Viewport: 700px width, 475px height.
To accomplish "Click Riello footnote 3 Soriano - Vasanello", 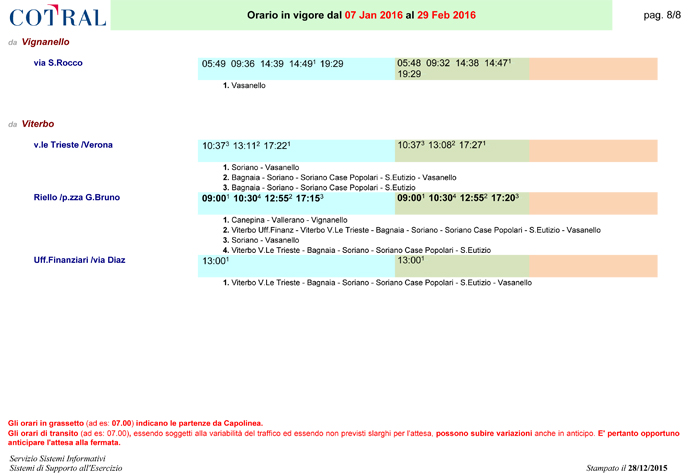I will coord(261,240).
